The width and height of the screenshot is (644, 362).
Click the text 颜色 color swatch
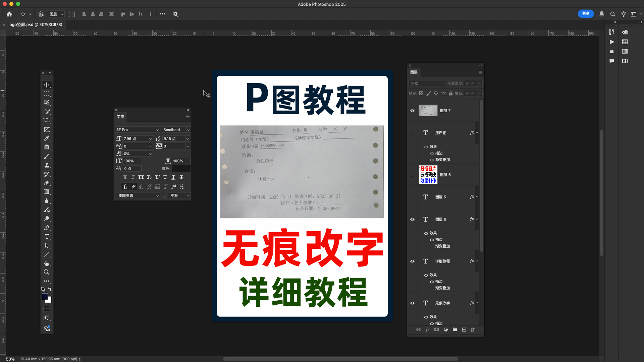click(181, 169)
